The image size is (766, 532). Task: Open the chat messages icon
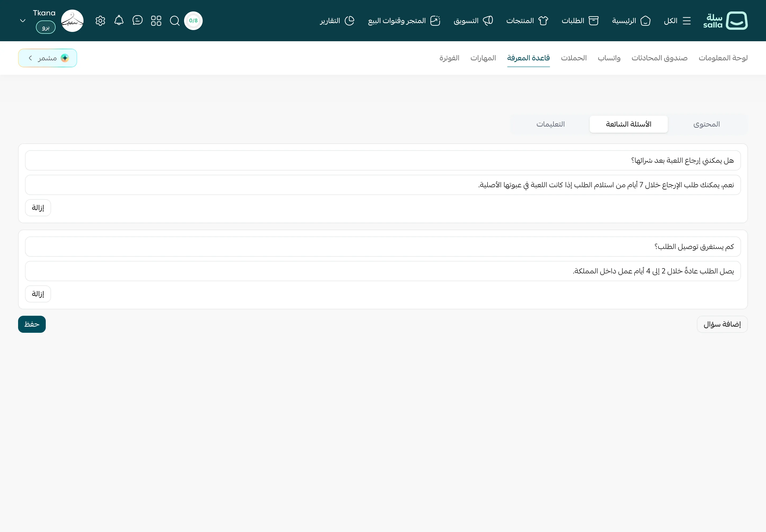(x=137, y=20)
